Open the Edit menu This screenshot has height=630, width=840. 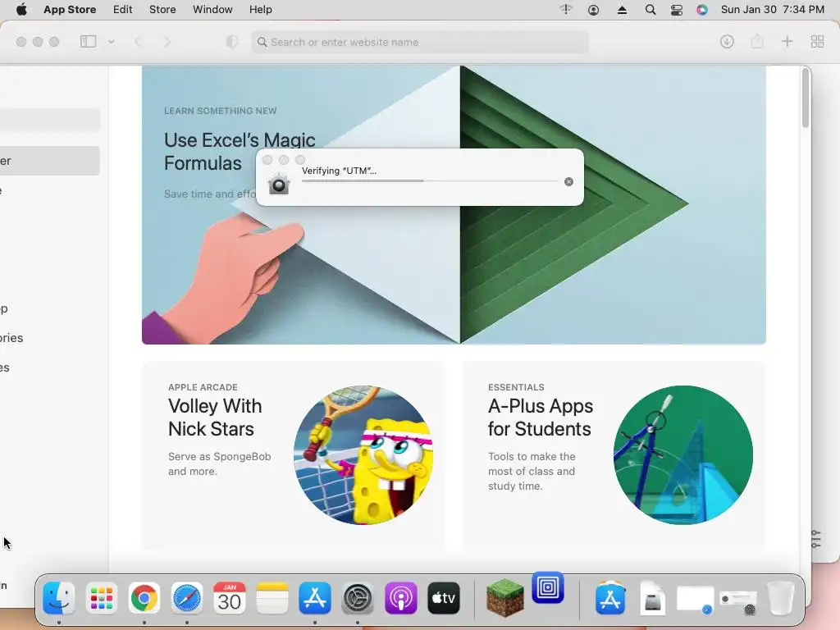[x=123, y=10]
